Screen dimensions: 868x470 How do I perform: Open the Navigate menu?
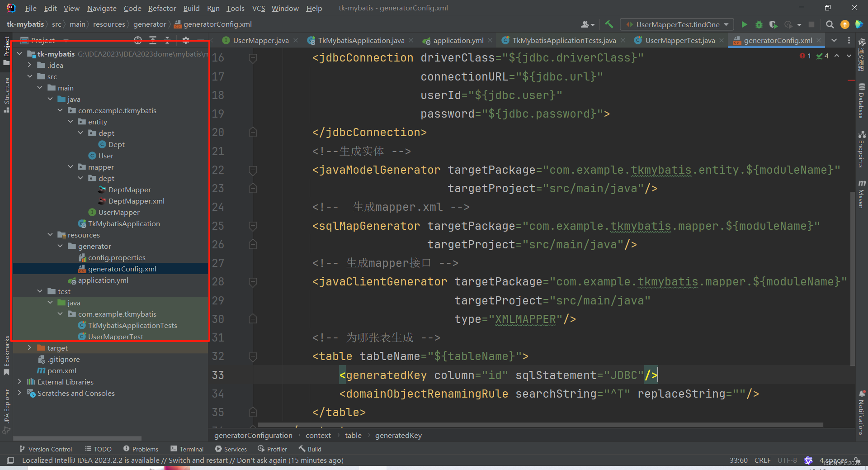(x=102, y=8)
